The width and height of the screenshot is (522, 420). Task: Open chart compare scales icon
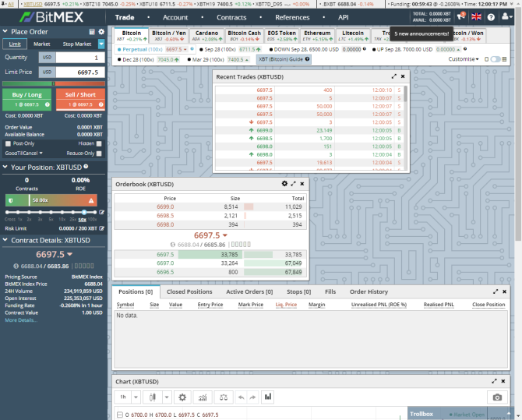click(224, 397)
